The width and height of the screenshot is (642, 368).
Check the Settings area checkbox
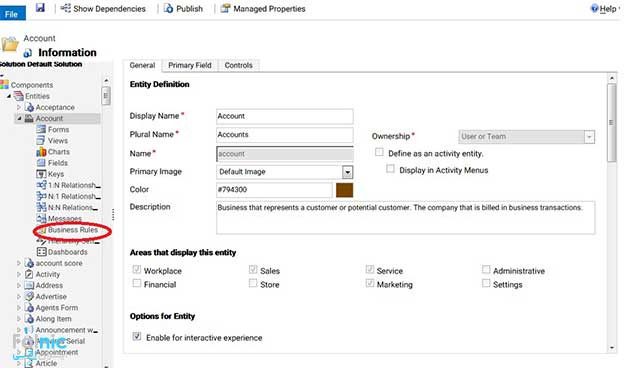tap(486, 283)
